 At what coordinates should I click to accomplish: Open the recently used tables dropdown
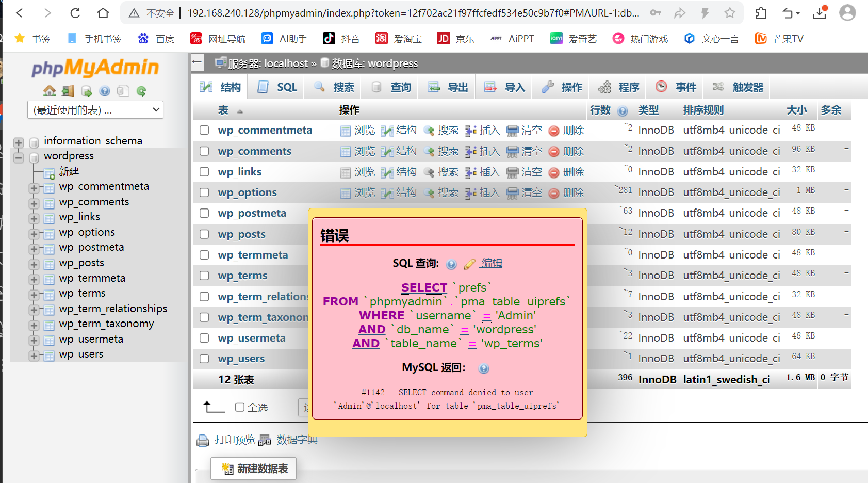95,110
